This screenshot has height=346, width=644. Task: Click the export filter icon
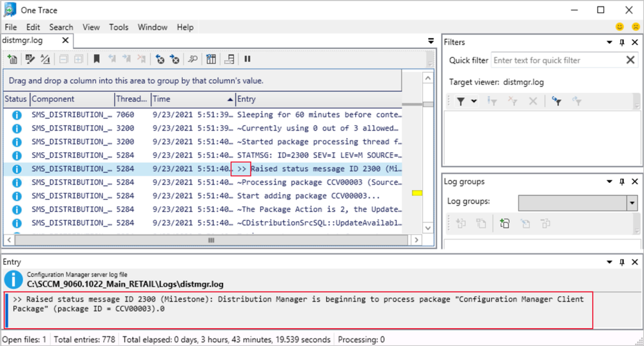(577, 101)
